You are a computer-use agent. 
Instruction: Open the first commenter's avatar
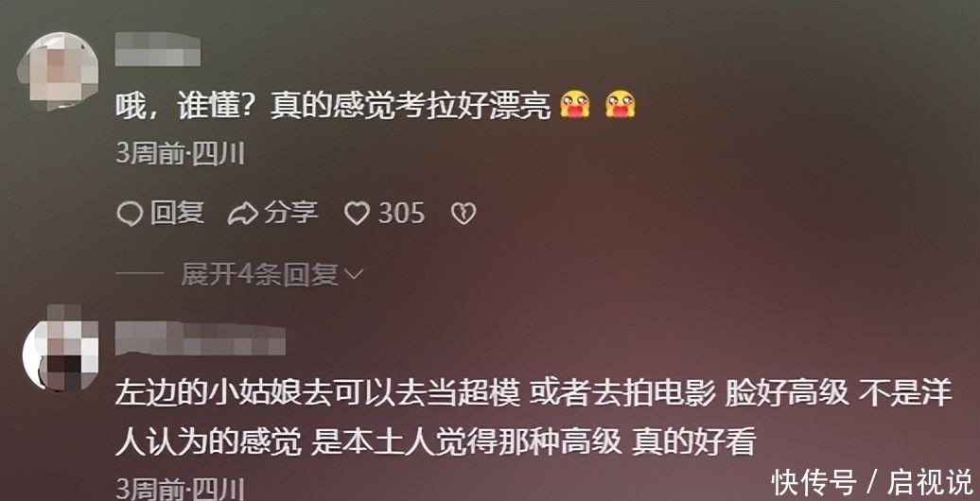click(x=59, y=71)
